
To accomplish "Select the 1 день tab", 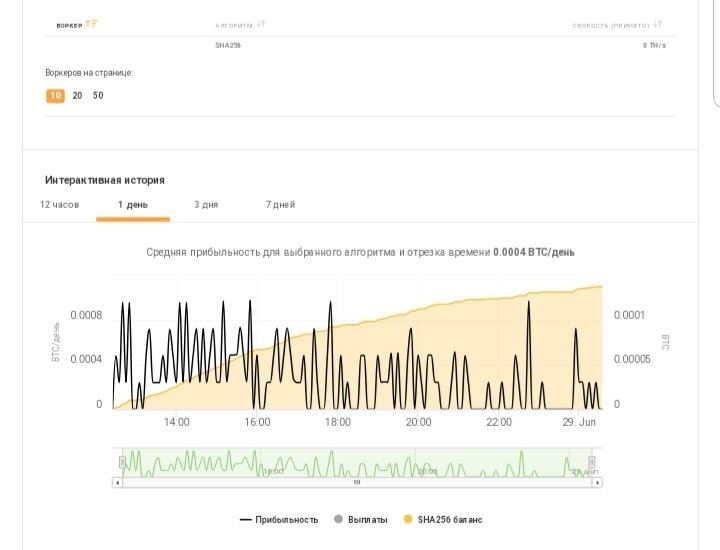I will pos(133,205).
